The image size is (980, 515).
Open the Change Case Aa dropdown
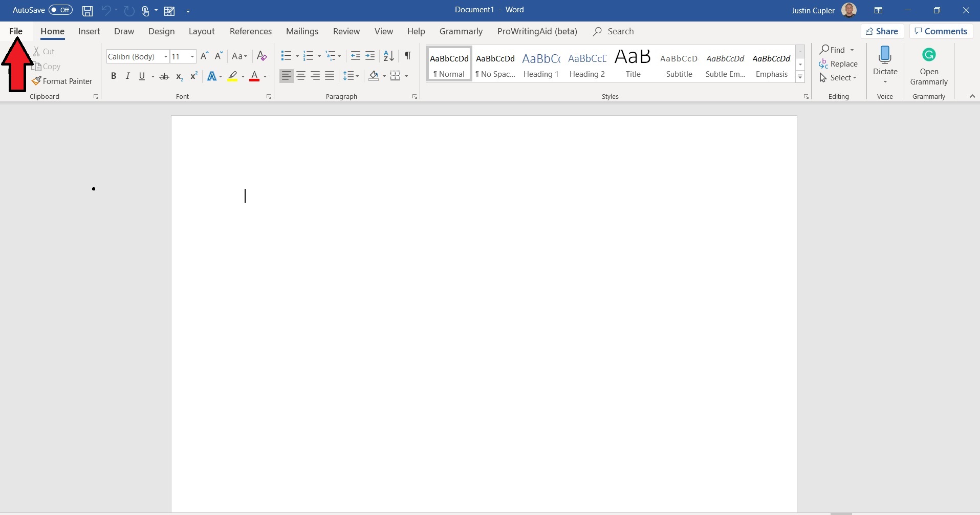[x=239, y=56]
